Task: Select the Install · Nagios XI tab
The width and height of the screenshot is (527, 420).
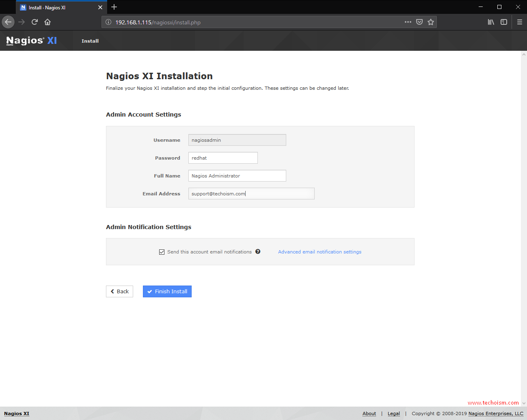Action: pos(61,7)
